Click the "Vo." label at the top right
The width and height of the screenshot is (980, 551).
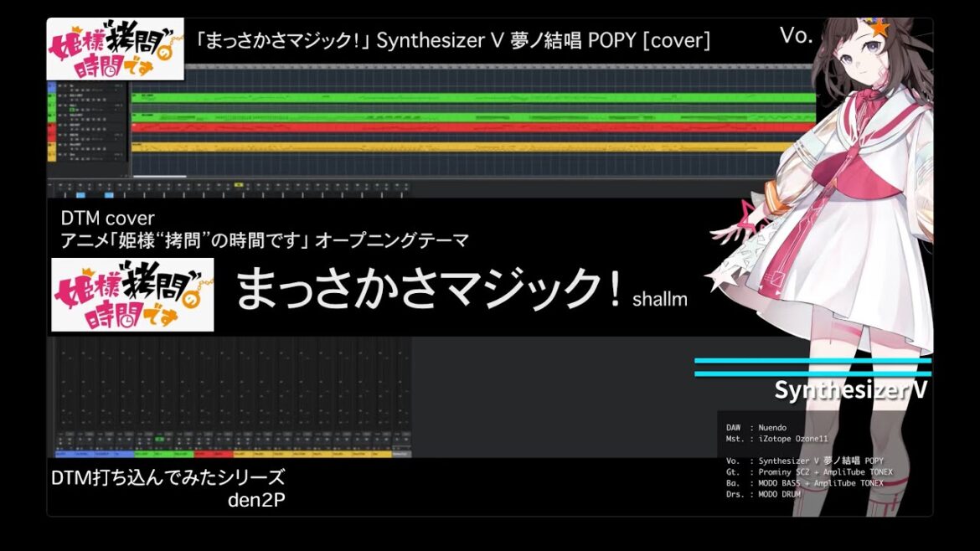click(x=796, y=35)
